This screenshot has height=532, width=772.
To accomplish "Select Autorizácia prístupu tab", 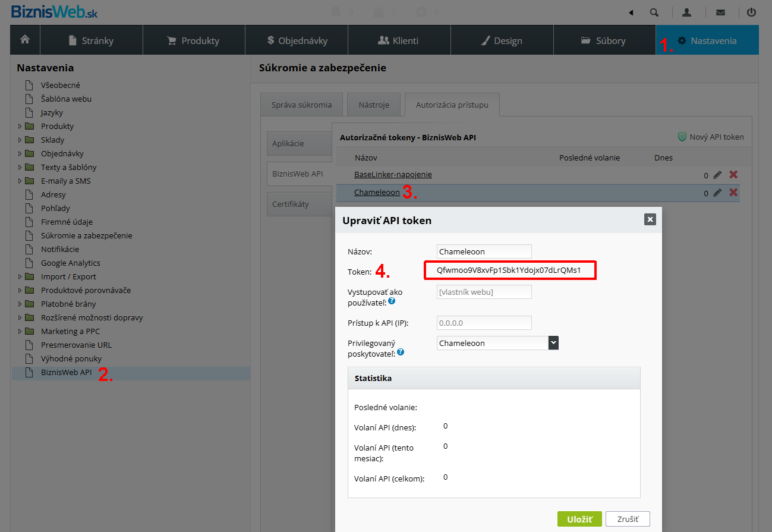I will [452, 105].
